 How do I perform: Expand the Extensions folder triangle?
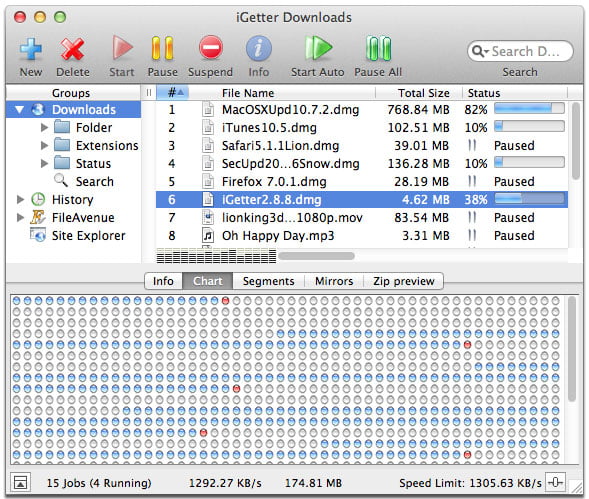click(44, 145)
